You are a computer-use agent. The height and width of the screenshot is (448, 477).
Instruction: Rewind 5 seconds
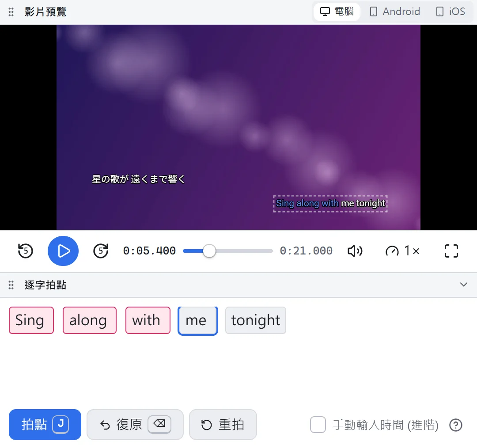pyautogui.click(x=25, y=251)
